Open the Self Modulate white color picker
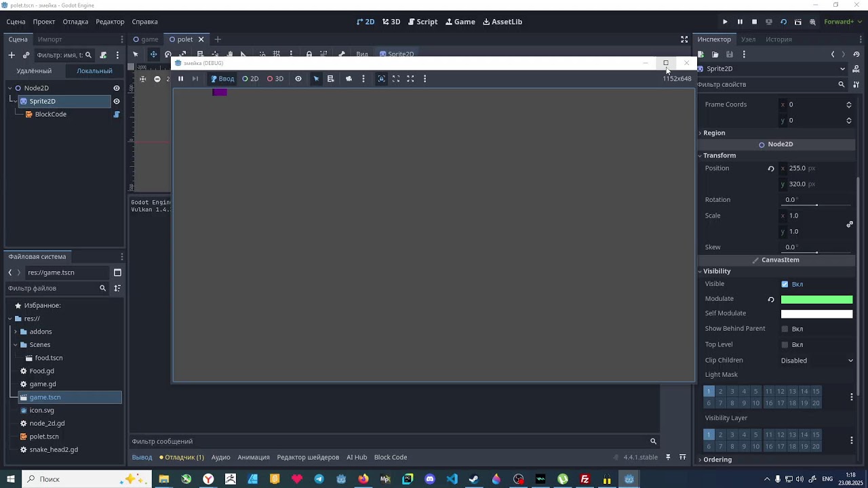The image size is (868, 488). click(x=816, y=314)
